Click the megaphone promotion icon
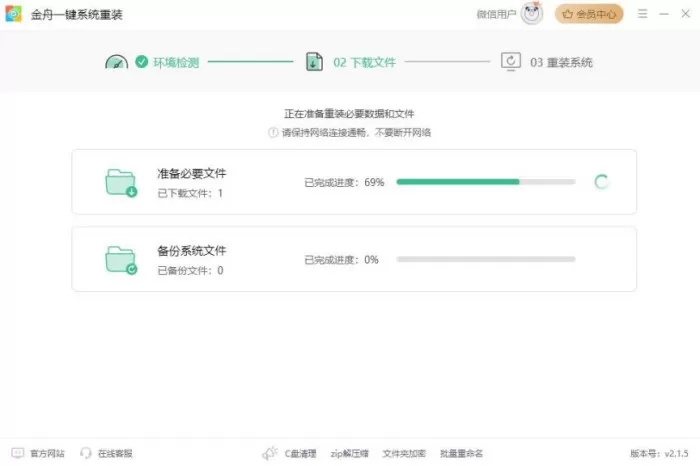700x466 pixels. 270,453
